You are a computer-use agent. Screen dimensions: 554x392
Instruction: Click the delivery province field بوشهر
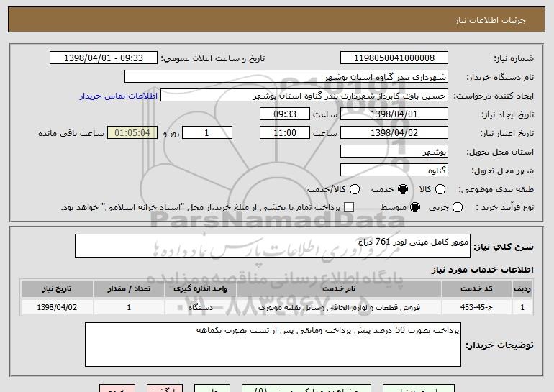point(394,152)
